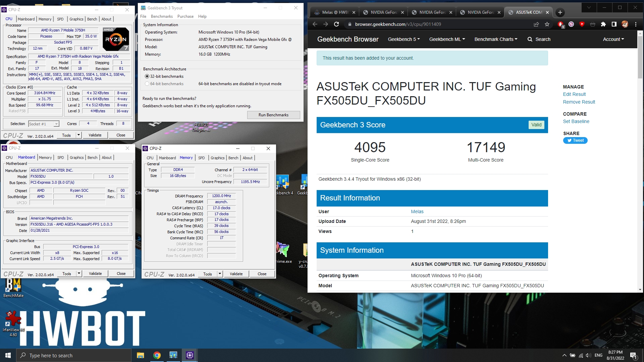Open Geekbench Help menu

click(202, 16)
